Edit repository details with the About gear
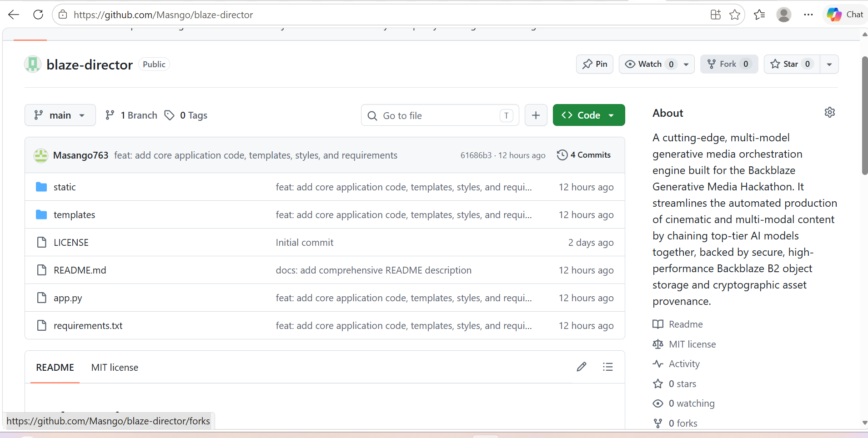 830,112
